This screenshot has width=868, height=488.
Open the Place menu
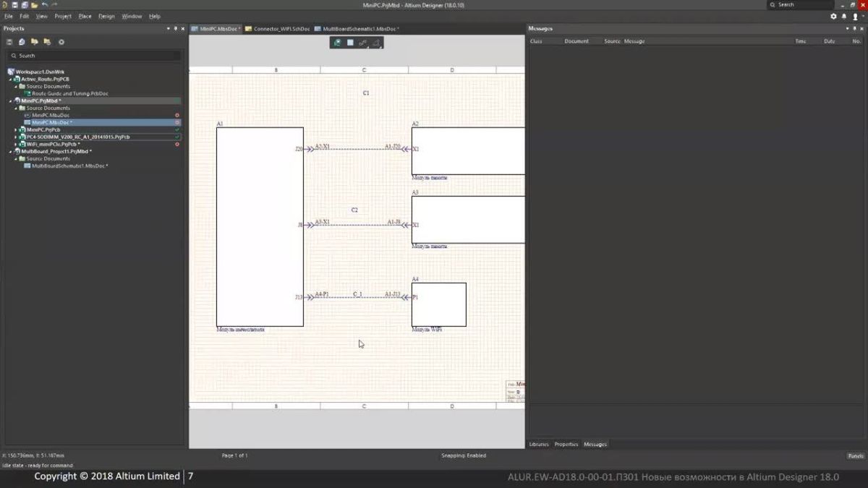pos(85,16)
